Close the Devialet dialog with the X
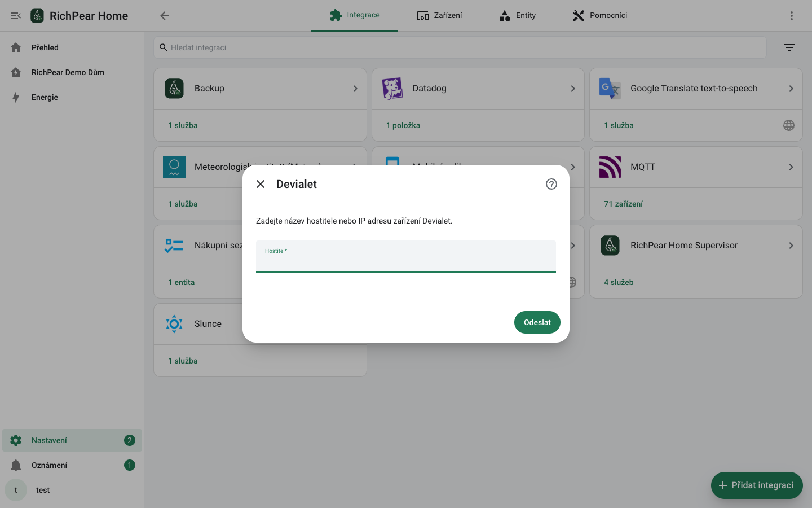812x508 pixels. [261, 184]
